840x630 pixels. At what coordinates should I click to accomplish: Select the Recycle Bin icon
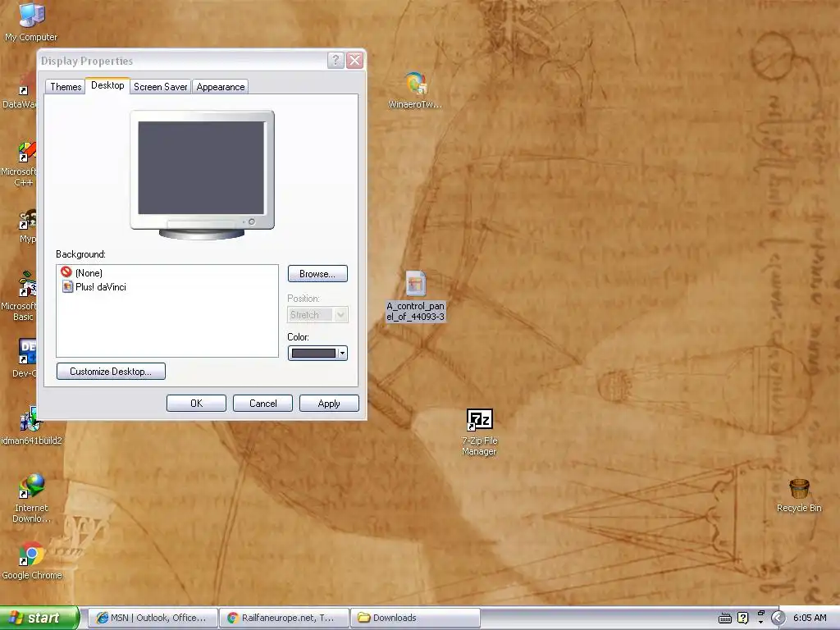[799, 495]
